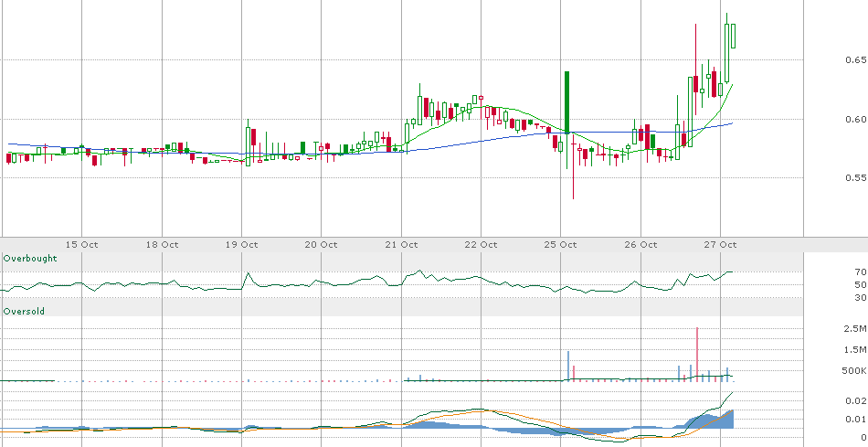
Task: Click the last green candle on 27 Oct
Action: [x=733, y=36]
